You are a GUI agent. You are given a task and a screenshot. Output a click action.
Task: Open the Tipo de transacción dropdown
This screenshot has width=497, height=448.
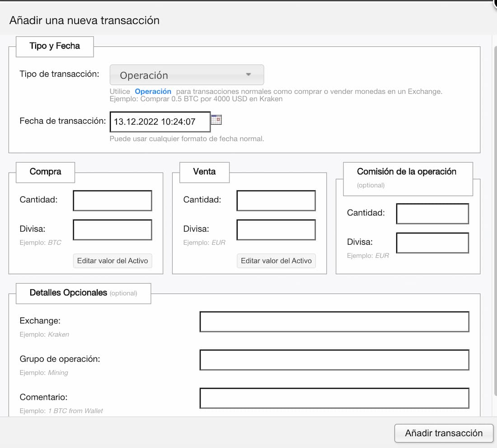tap(187, 75)
